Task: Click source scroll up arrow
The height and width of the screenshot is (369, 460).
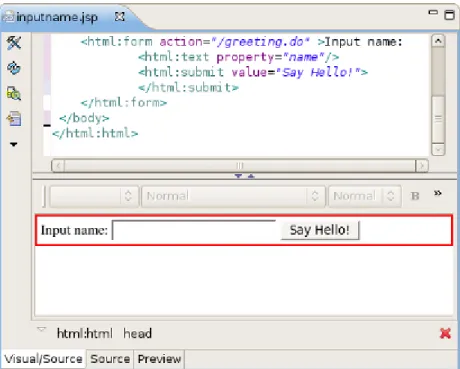Action: 438,41
